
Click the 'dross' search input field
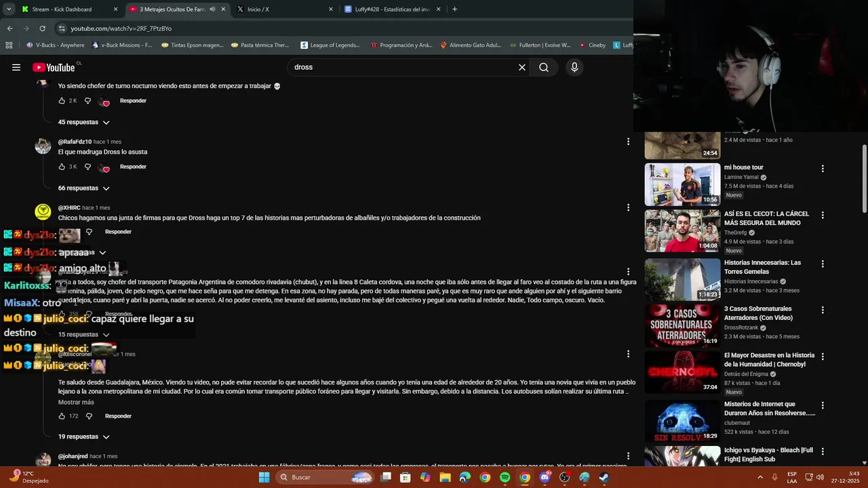click(403, 67)
